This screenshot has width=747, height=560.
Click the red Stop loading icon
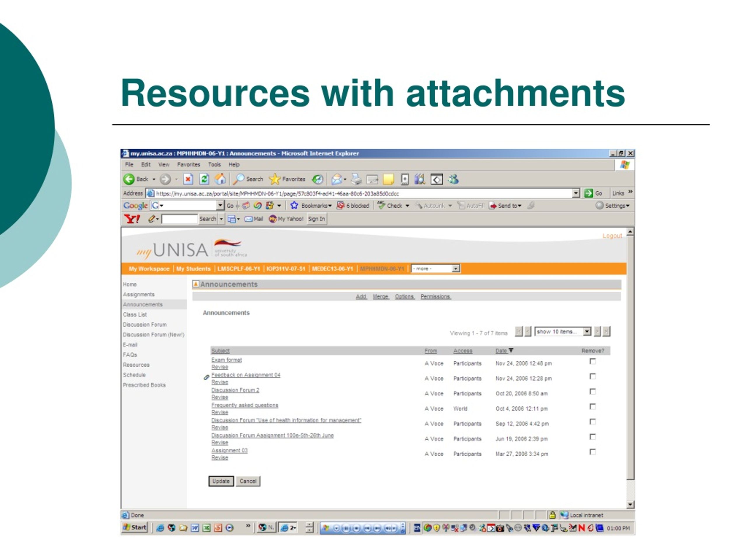pos(188,179)
